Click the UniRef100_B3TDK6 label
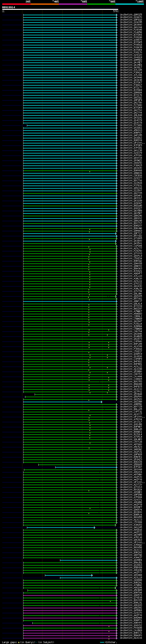 pos(131,35)
